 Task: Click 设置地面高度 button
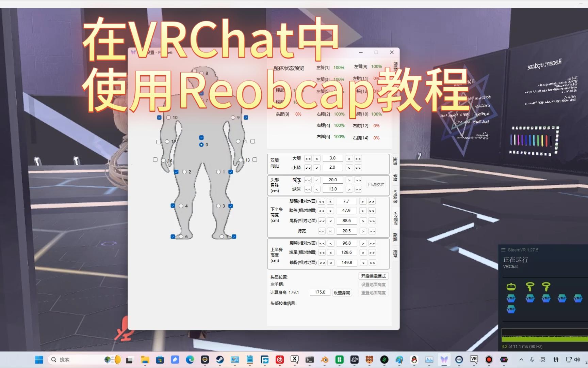point(373,285)
